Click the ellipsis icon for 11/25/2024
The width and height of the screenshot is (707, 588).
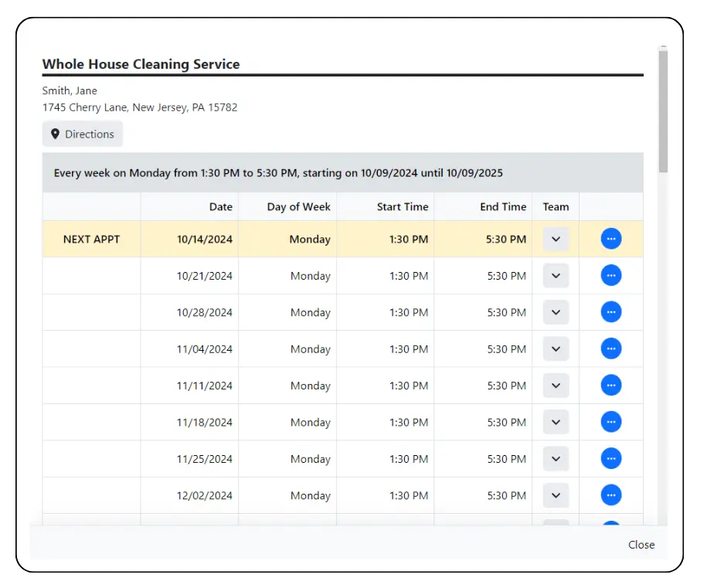(x=610, y=458)
